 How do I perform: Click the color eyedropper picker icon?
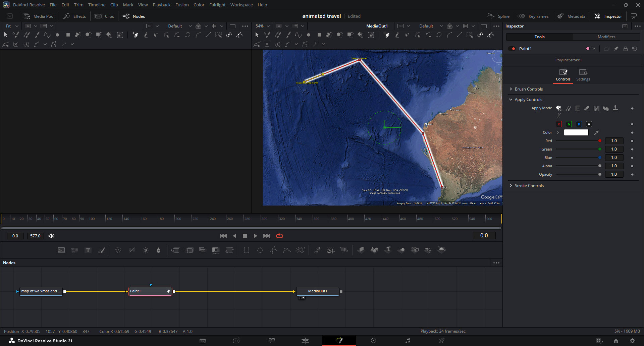(x=596, y=133)
